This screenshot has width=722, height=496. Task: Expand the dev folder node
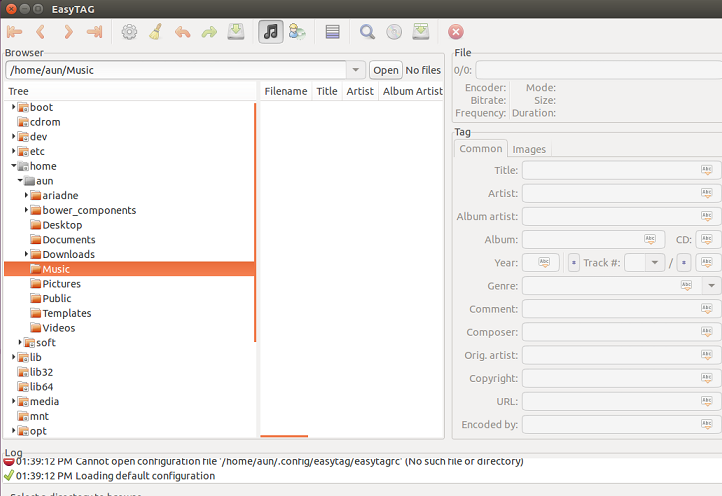tap(13, 136)
